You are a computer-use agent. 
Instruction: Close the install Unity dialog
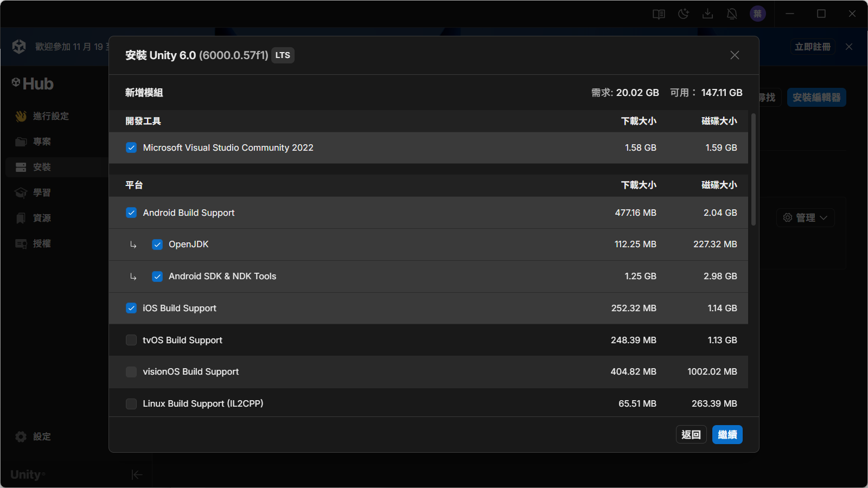(x=735, y=55)
